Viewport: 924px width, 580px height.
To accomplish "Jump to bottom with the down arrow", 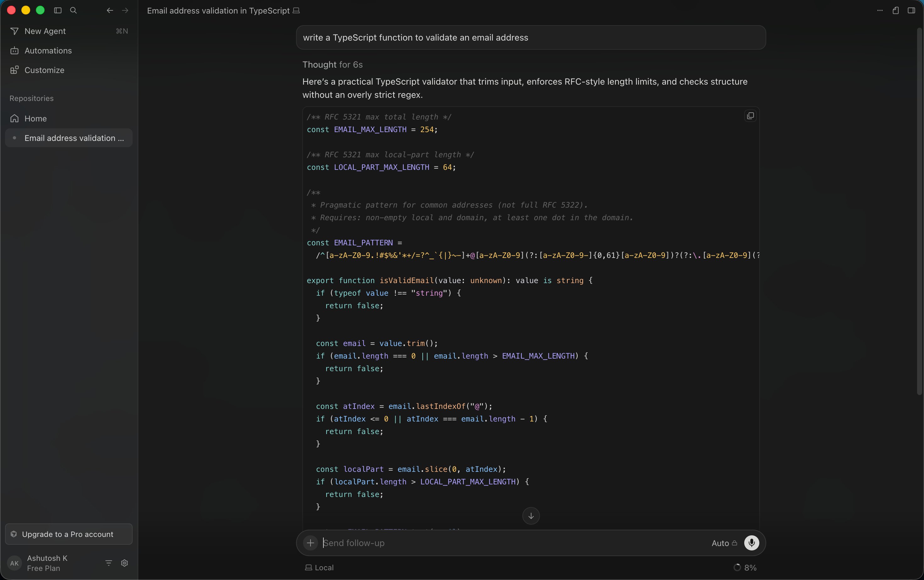I will [531, 516].
